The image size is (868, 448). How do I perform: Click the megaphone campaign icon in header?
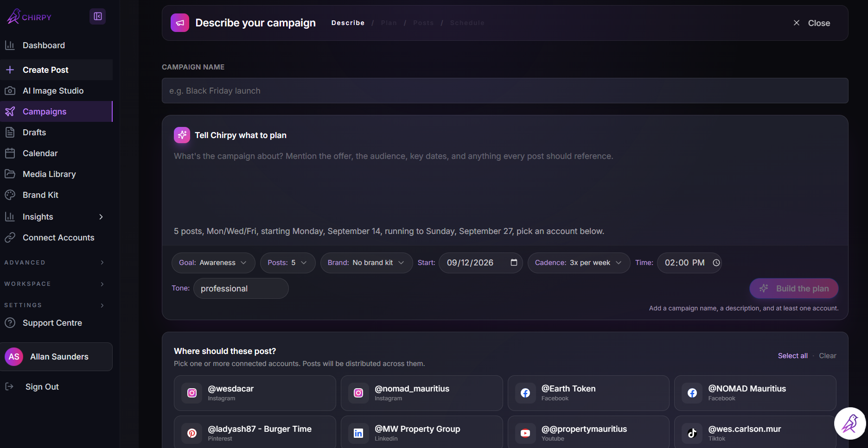[x=180, y=23]
